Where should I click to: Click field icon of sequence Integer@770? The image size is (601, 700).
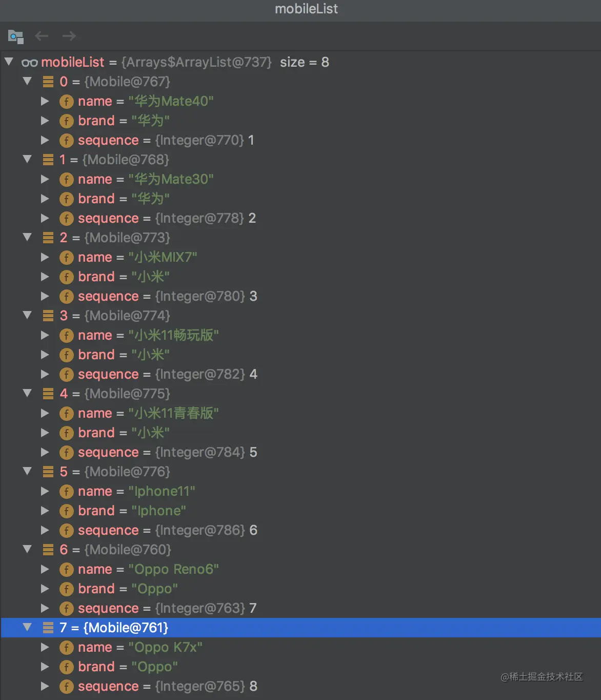pyautogui.click(x=67, y=141)
